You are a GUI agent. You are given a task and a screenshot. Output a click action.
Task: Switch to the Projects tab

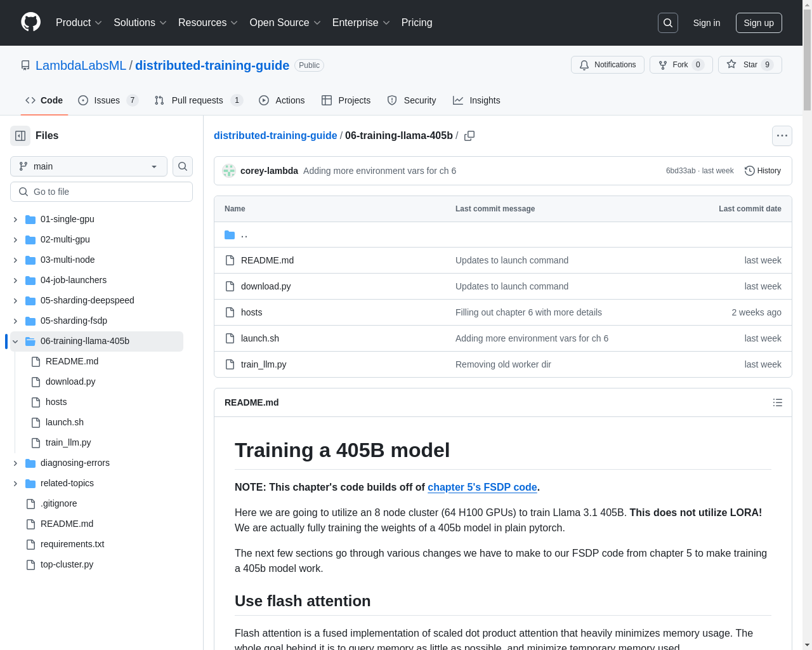346,100
